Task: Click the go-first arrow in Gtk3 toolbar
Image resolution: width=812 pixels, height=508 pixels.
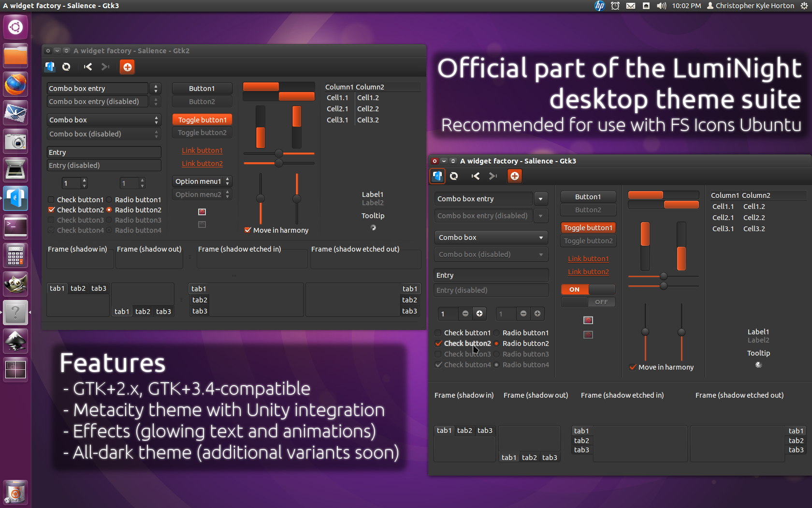Action: 476,176
